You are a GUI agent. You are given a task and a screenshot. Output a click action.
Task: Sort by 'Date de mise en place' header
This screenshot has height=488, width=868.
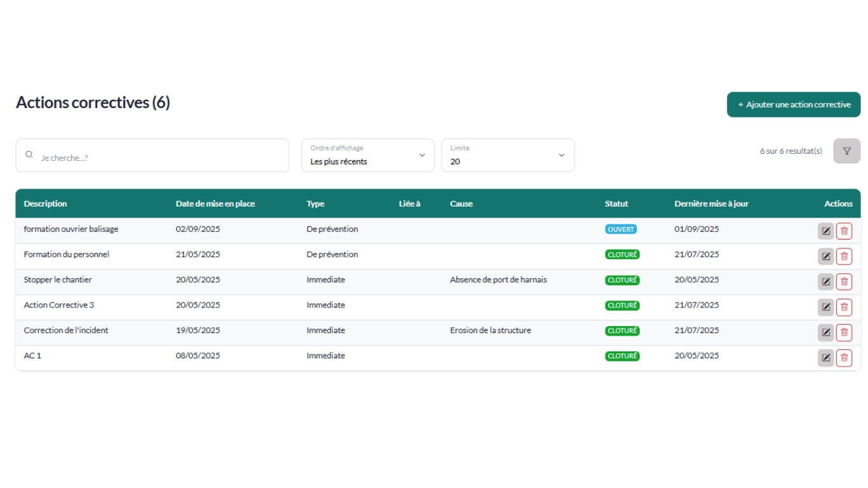(x=215, y=204)
